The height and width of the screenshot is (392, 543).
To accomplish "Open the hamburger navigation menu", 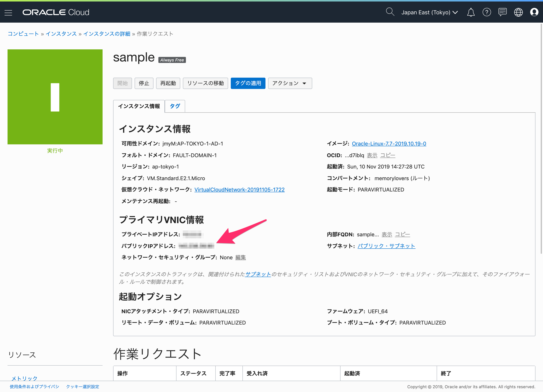I will point(8,12).
